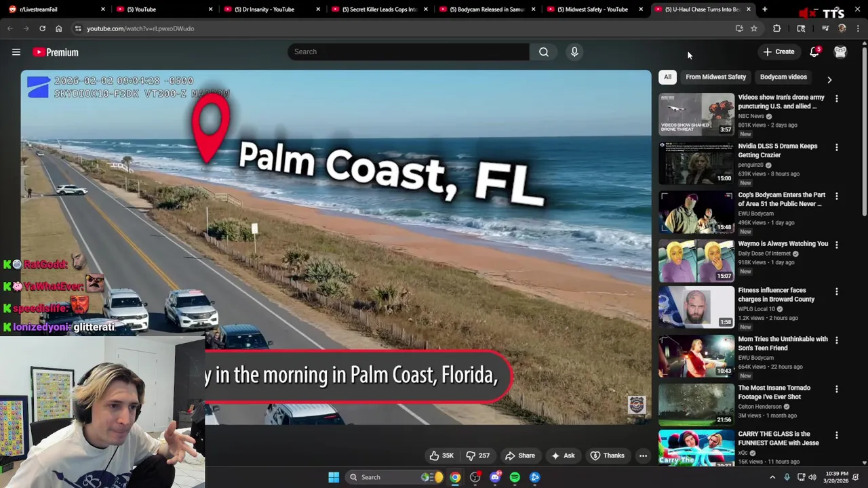Viewport: 868px width, 488px height.
Task: Show more filter chips with right arrow
Action: pyautogui.click(x=829, y=79)
